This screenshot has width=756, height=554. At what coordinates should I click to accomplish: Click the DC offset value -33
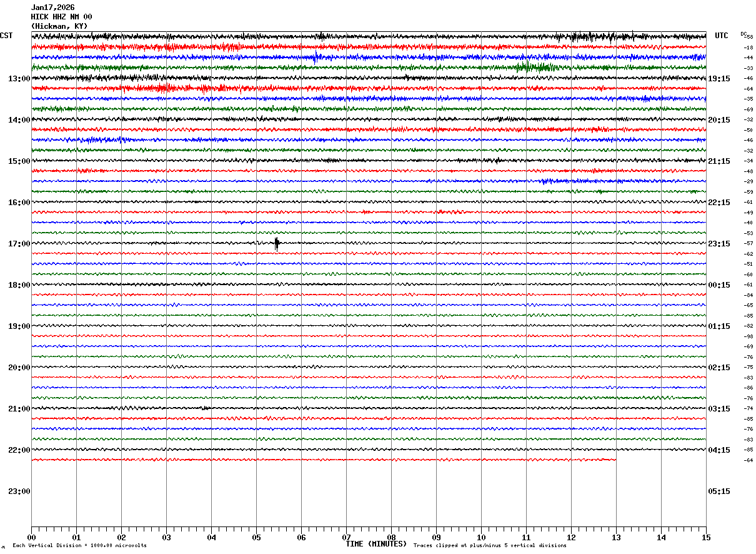[749, 68]
